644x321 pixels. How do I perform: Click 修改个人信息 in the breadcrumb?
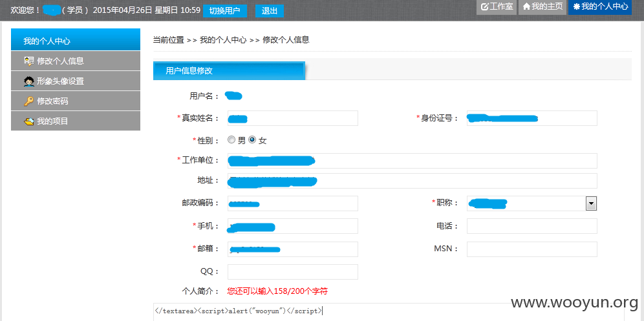pos(286,40)
